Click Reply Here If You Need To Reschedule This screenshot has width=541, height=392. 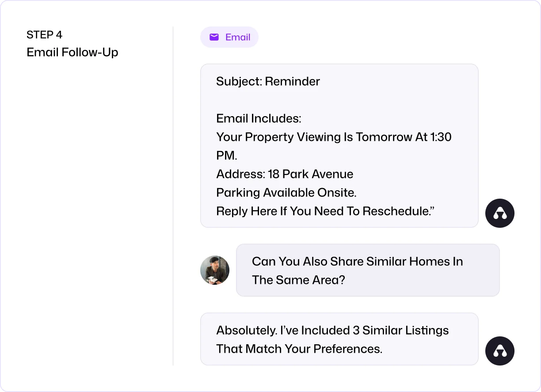325,211
